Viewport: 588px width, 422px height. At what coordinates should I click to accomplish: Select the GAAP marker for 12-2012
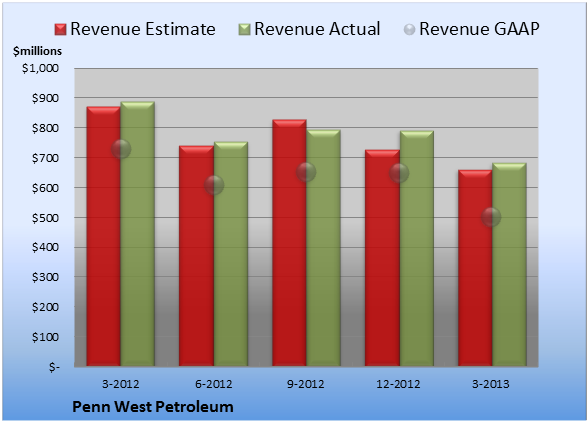pyautogui.click(x=399, y=173)
